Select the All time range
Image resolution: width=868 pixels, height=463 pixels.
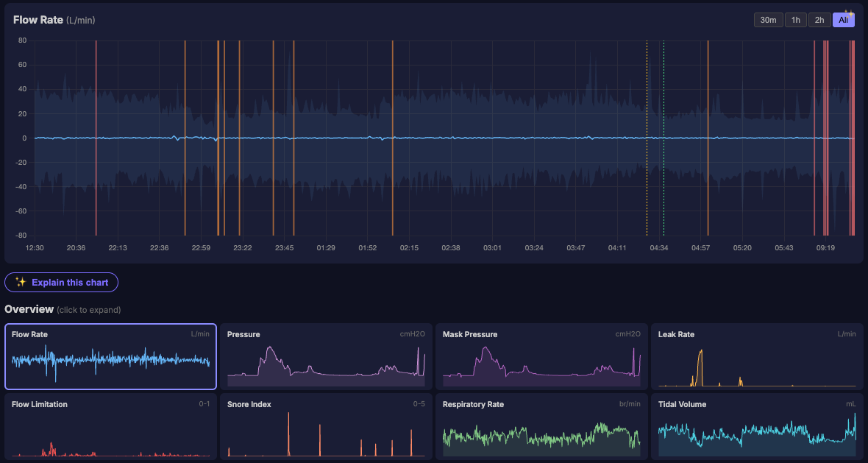(x=843, y=20)
